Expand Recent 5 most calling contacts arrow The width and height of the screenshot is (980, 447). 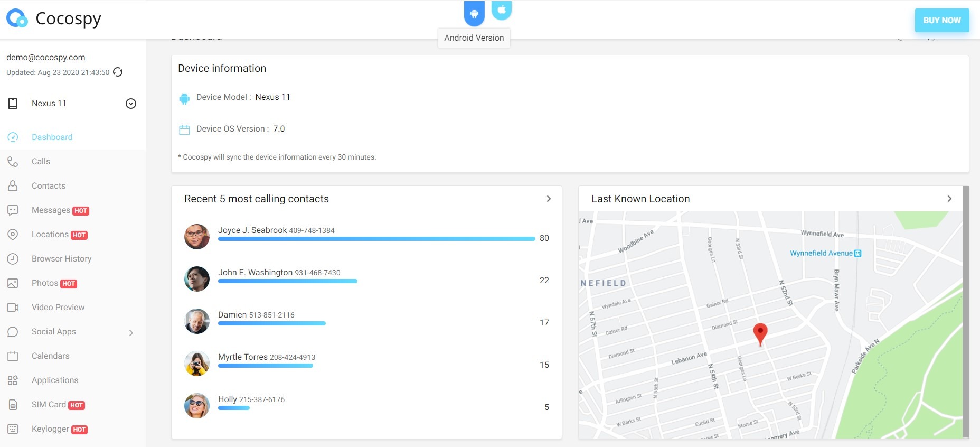(x=549, y=199)
